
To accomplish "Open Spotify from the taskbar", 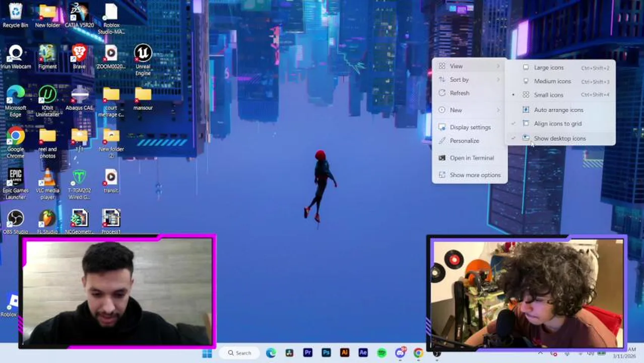I will coord(381,353).
